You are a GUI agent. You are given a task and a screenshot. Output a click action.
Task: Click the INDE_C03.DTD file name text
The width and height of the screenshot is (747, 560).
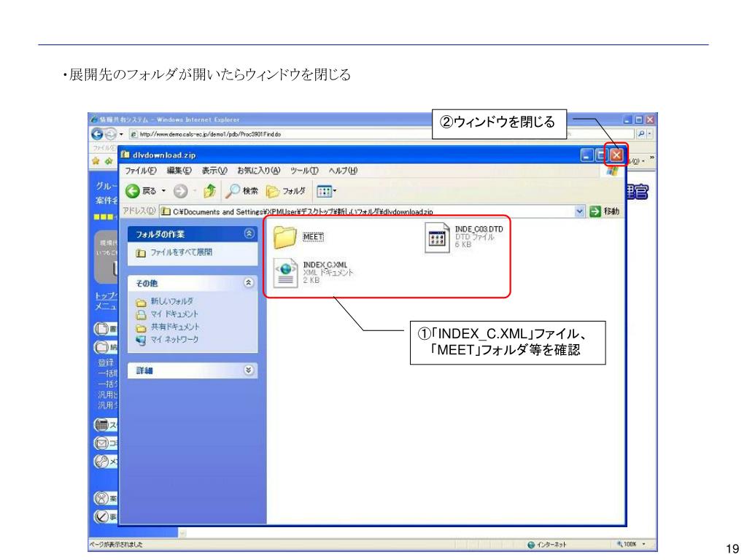pyautogui.click(x=479, y=230)
